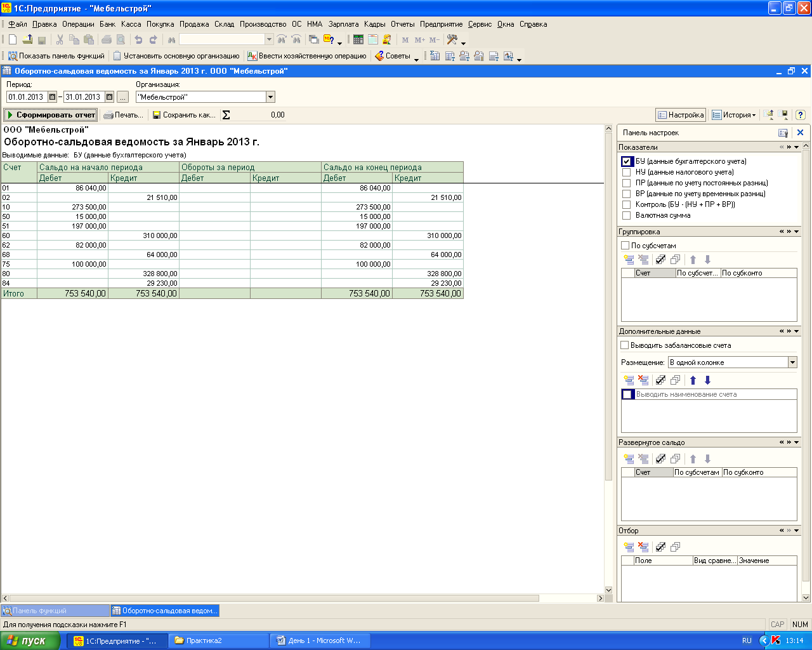Click the sigma sum icon
The image size is (812, 650).
(x=226, y=115)
